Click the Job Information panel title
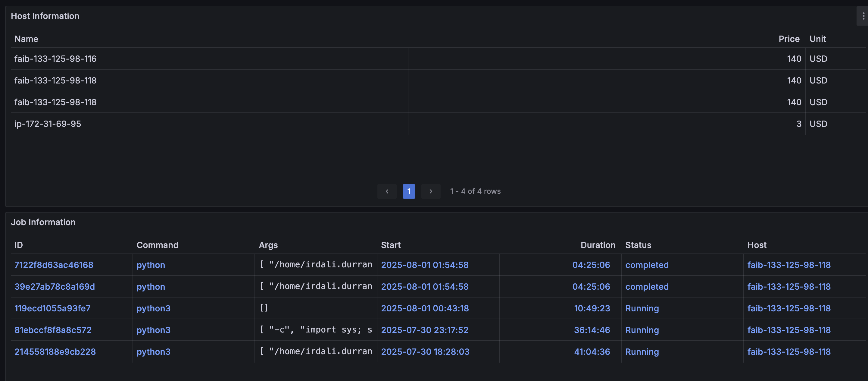Viewport: 868px width, 381px height. (x=43, y=222)
